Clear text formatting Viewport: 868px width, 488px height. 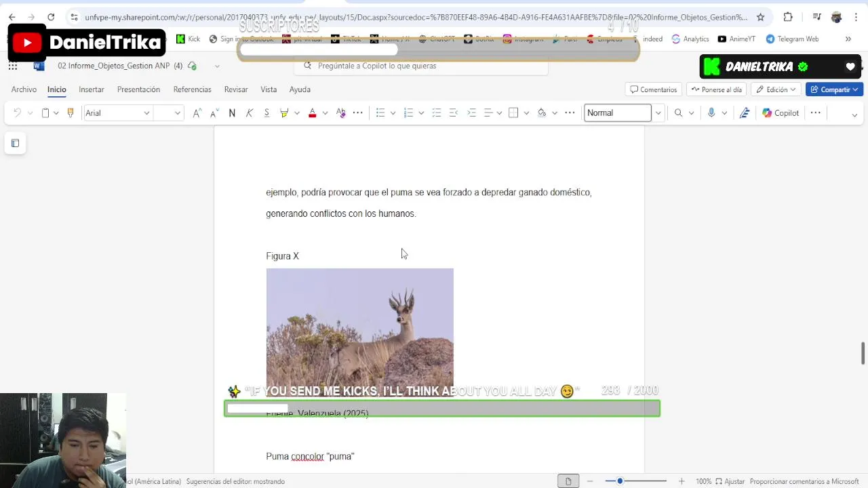point(340,113)
